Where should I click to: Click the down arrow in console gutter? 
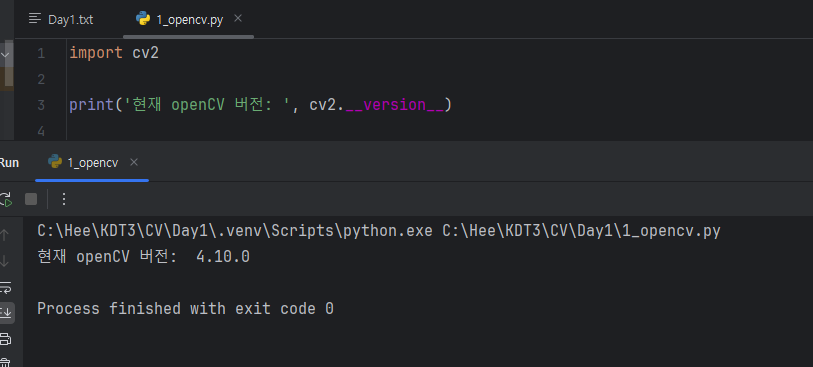(x=4, y=261)
